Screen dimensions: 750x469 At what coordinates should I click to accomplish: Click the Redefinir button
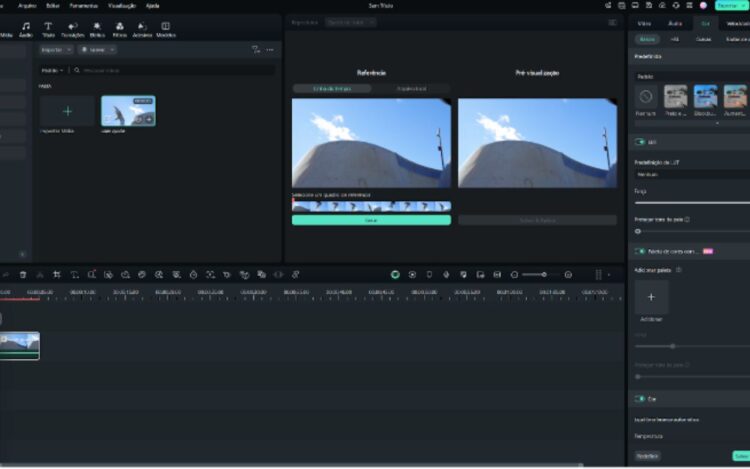click(647, 456)
